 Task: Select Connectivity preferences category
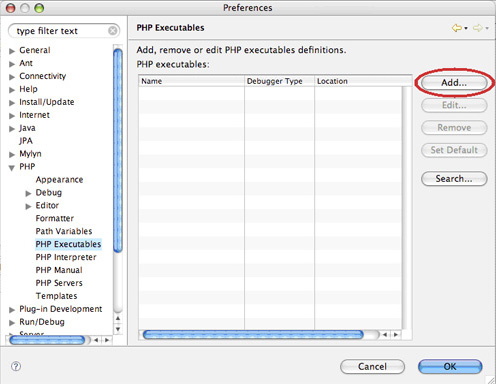tap(43, 76)
